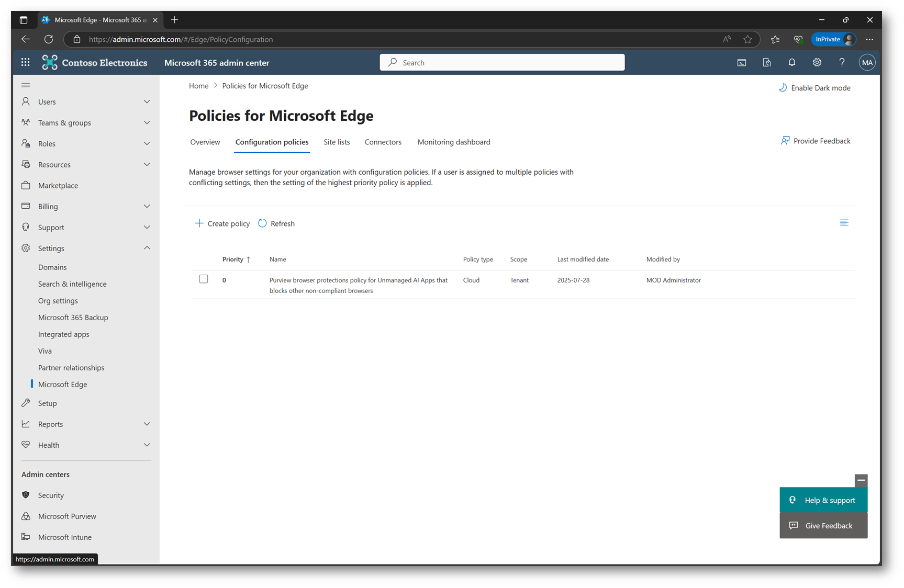The width and height of the screenshot is (904, 588).
Task: Reload the page with refresh icon
Action: pos(49,39)
